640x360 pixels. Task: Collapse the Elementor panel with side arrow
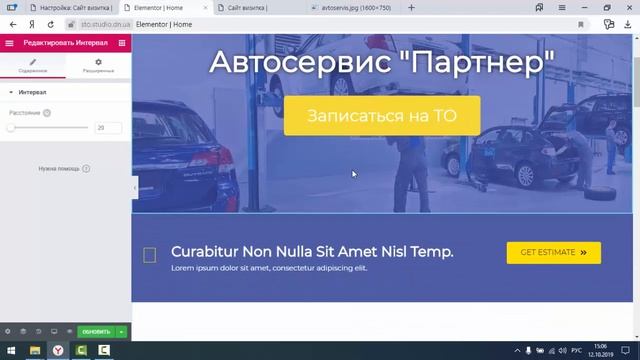tap(135, 188)
